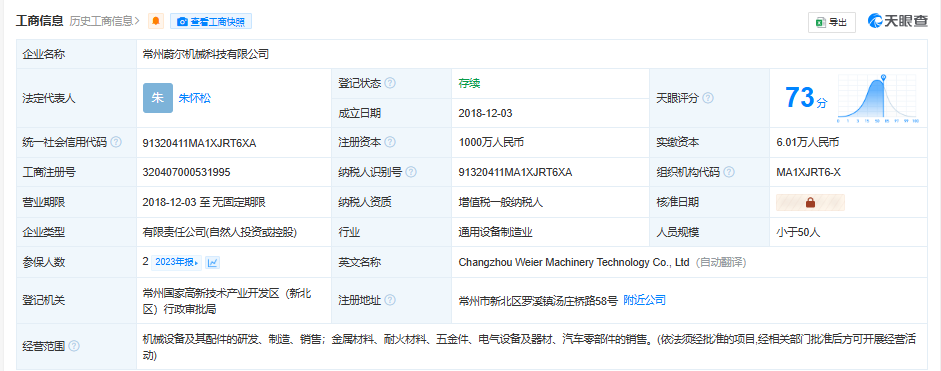941x371 pixels.
Task: Click the 天眼查 logo
Action: pyautogui.click(x=898, y=21)
